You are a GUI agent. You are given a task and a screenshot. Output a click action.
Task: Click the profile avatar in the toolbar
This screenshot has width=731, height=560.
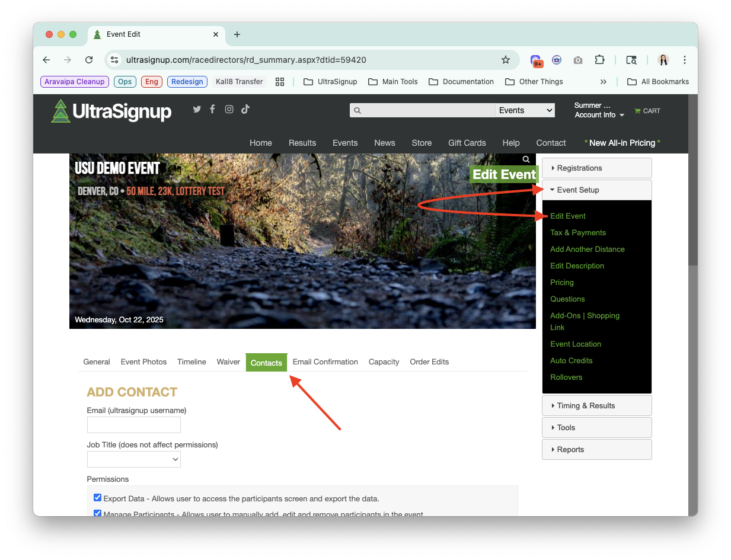(x=663, y=60)
